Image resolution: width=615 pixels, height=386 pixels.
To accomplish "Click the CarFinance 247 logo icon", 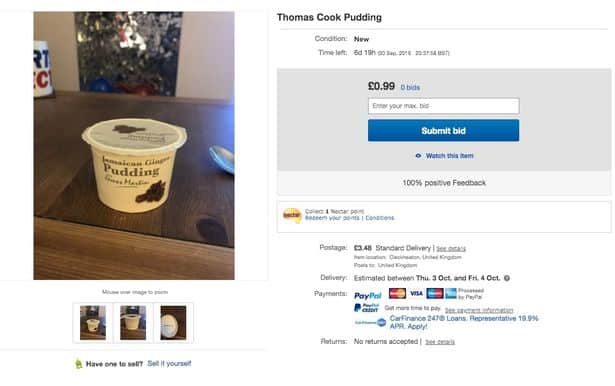I will pyautogui.click(x=370, y=323).
